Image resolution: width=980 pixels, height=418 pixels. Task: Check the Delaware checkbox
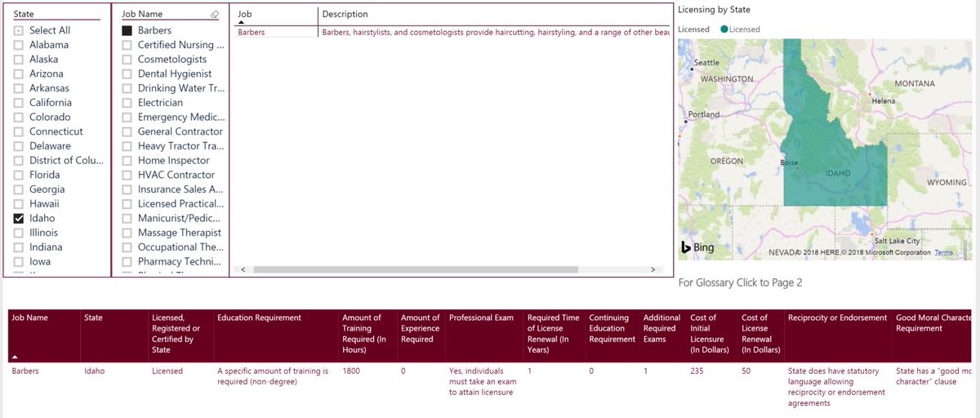pyautogui.click(x=19, y=146)
